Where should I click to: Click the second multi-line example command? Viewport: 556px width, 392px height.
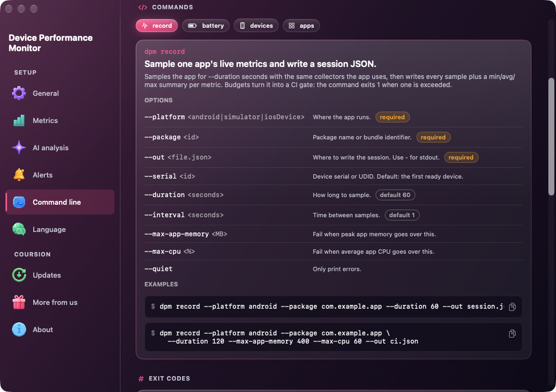click(289, 337)
